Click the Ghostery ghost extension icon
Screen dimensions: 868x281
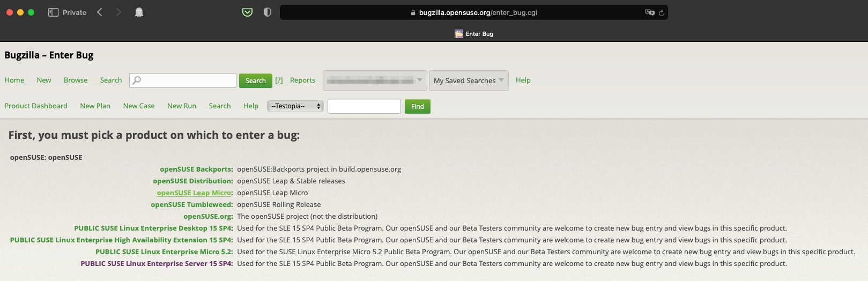click(139, 12)
